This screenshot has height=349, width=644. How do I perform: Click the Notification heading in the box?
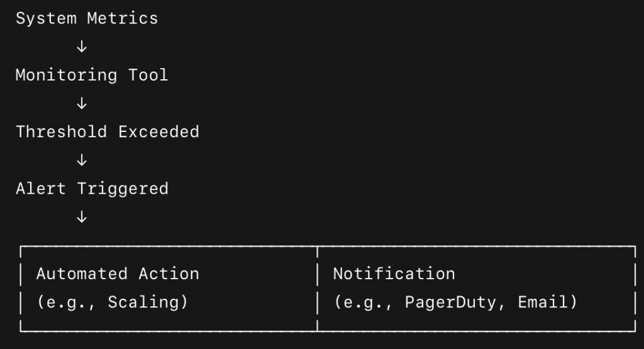(x=394, y=274)
